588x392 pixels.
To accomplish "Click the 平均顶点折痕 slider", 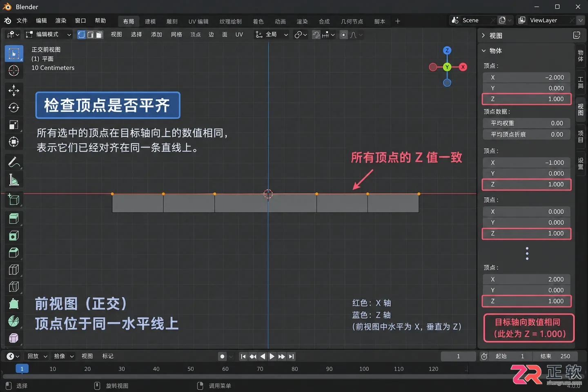I will 527,134.
